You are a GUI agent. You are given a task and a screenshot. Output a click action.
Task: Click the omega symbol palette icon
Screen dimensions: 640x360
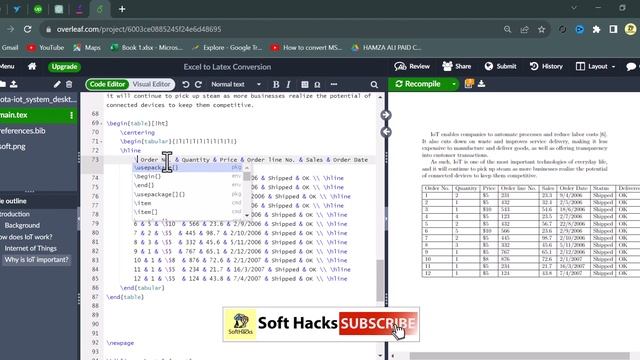pos(317,84)
